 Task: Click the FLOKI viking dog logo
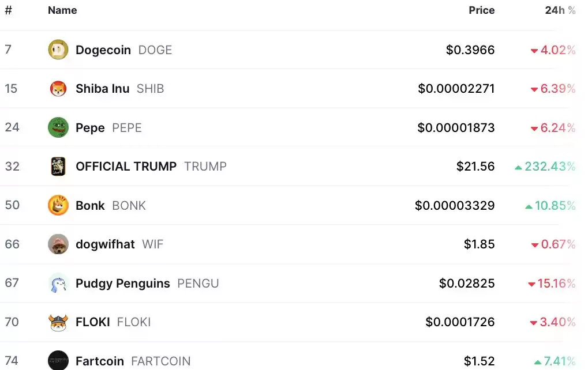pyautogui.click(x=58, y=322)
